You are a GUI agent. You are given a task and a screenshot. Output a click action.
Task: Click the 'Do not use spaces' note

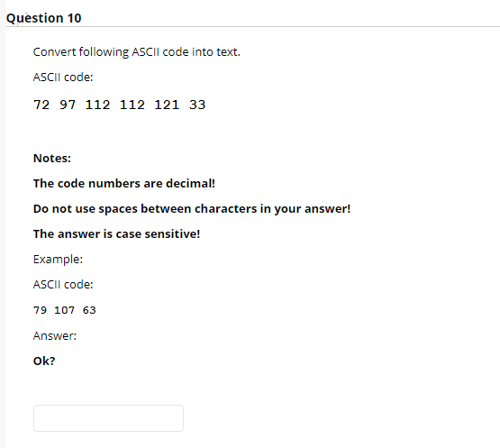coord(192,209)
